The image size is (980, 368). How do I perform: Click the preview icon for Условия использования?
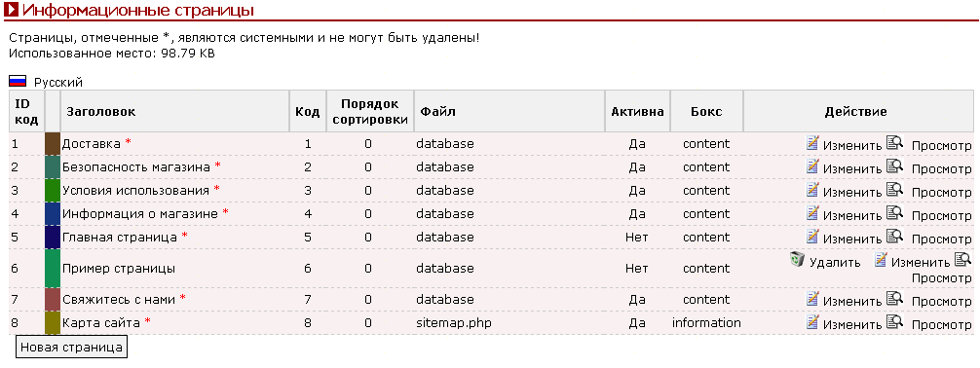[894, 189]
